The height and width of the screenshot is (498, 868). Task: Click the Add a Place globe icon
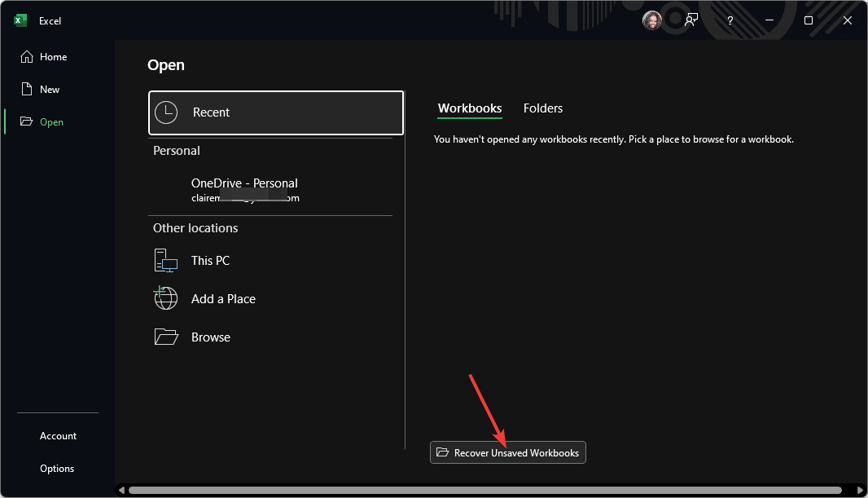(x=166, y=298)
